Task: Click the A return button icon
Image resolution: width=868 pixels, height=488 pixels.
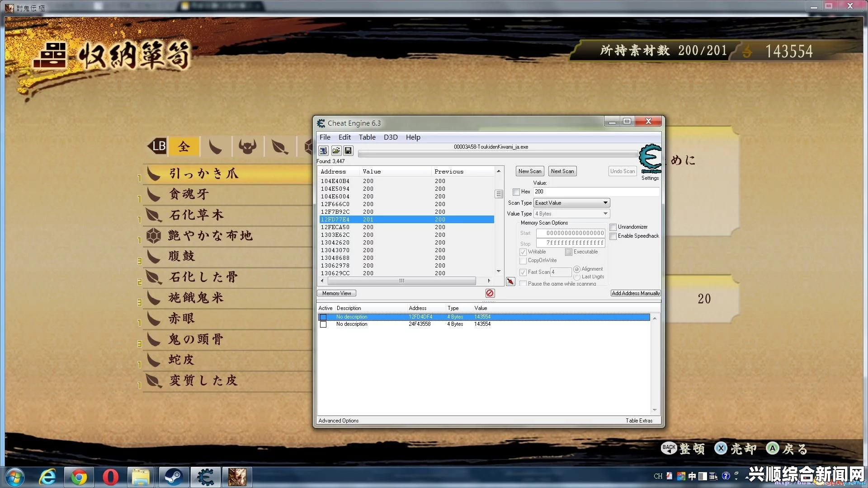Action: [x=773, y=448]
